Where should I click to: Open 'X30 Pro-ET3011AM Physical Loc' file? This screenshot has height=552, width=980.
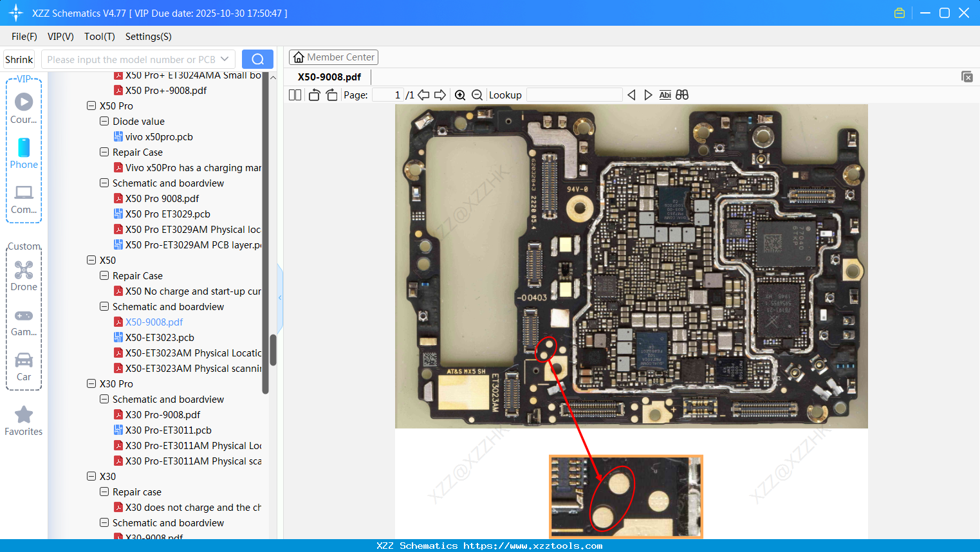click(193, 445)
